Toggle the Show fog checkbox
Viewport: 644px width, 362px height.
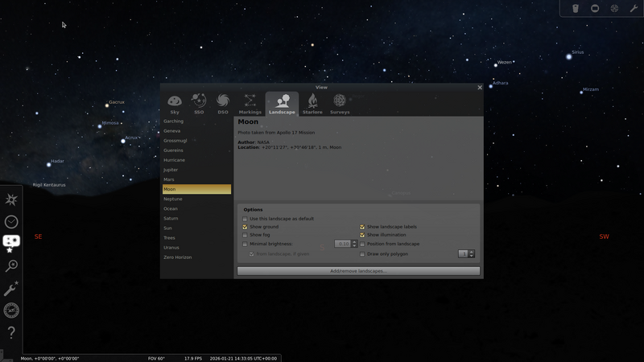(246, 235)
